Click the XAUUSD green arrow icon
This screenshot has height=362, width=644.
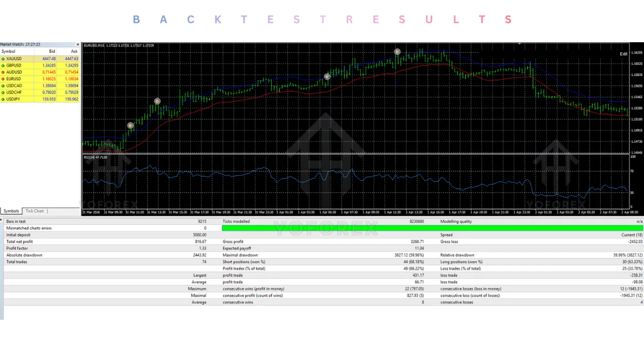click(x=3, y=59)
